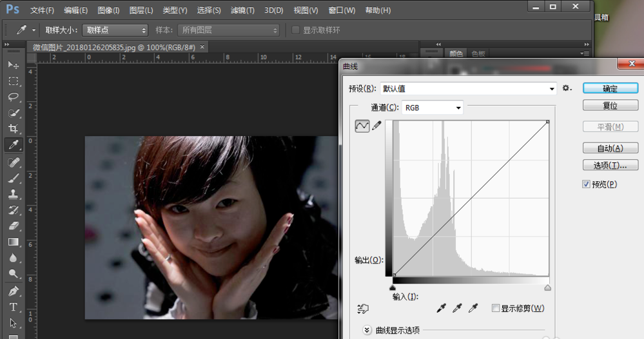The image size is (644, 339).
Task: Click the 确定 OK button
Action: pyautogui.click(x=610, y=88)
